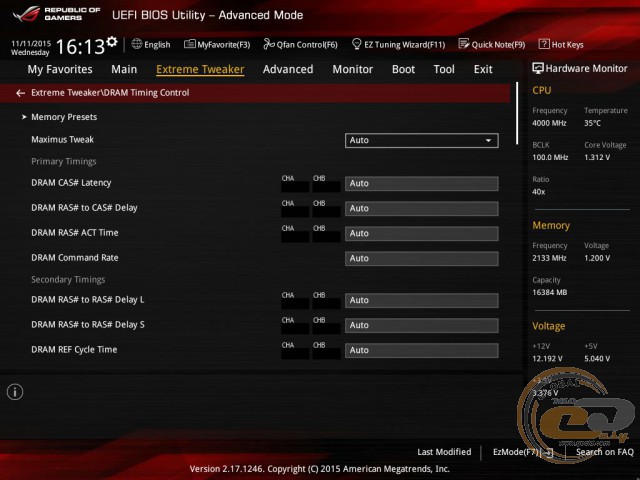Open MyFavorite(F3) shortcut
This screenshot has width=640, height=480.
[x=224, y=44]
